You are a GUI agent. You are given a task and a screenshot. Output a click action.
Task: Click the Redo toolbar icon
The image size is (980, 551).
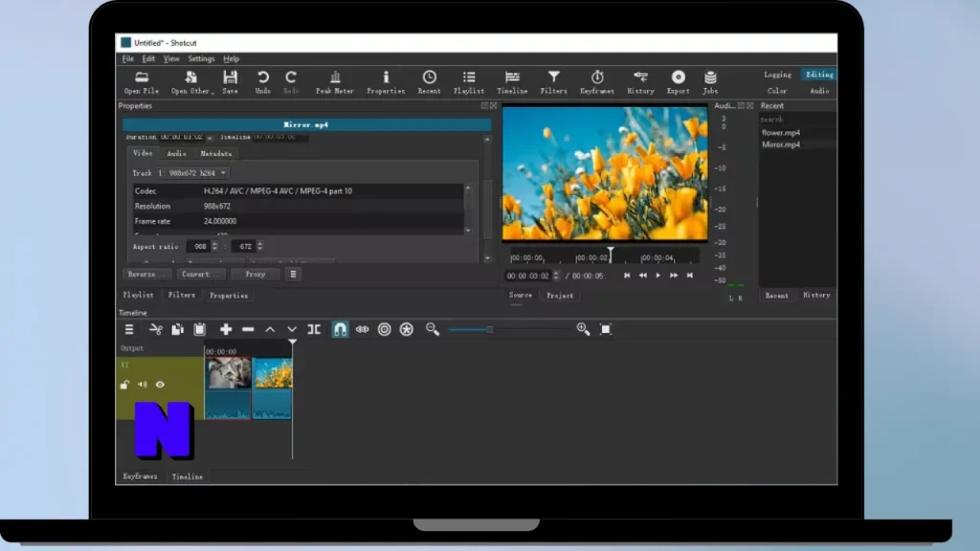[x=291, y=82]
